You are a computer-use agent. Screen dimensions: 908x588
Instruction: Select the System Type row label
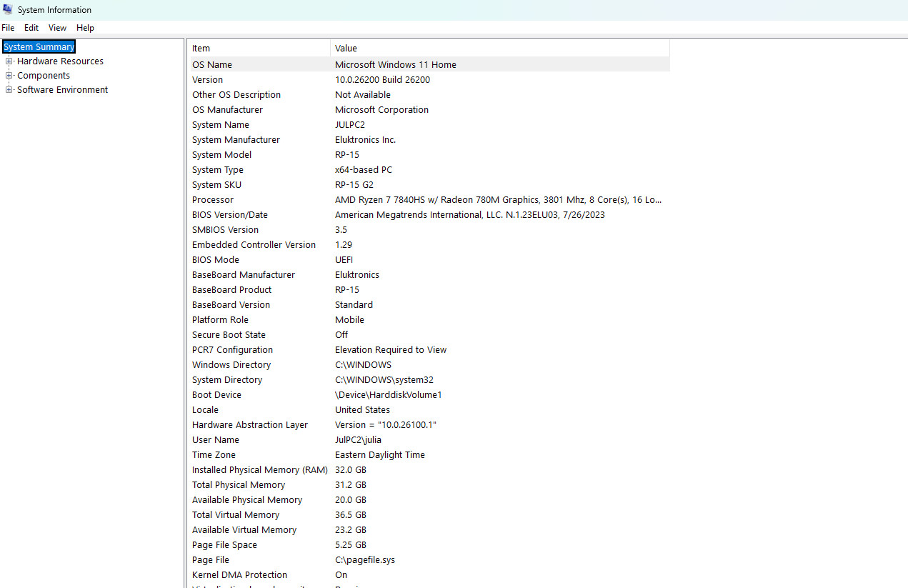218,170
